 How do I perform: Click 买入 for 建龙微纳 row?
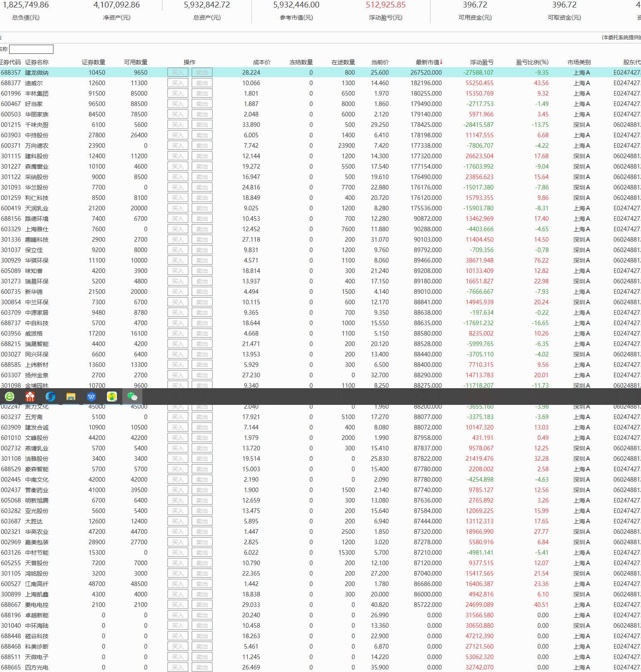[x=177, y=73]
